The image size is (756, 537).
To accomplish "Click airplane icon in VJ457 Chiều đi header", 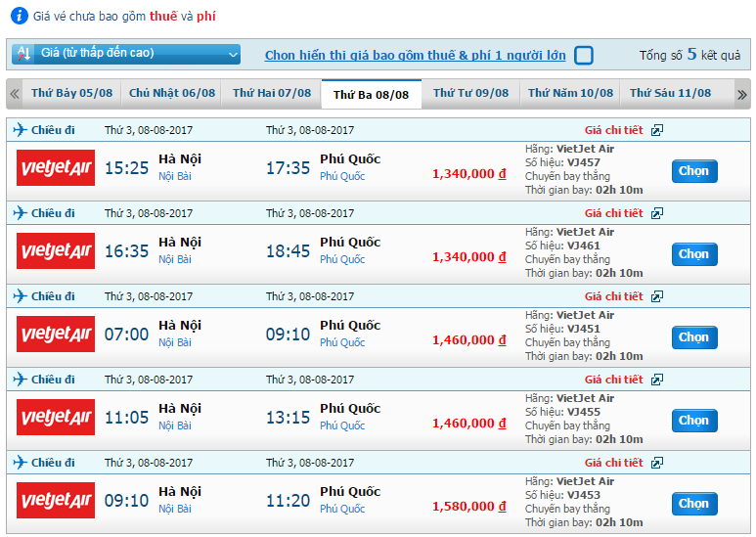I will pos(20,130).
